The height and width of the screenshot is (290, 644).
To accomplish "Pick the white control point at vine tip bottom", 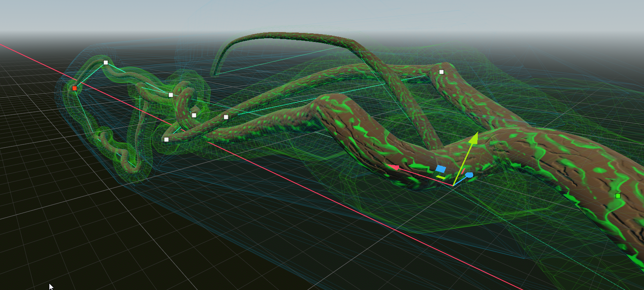I will (x=166, y=139).
